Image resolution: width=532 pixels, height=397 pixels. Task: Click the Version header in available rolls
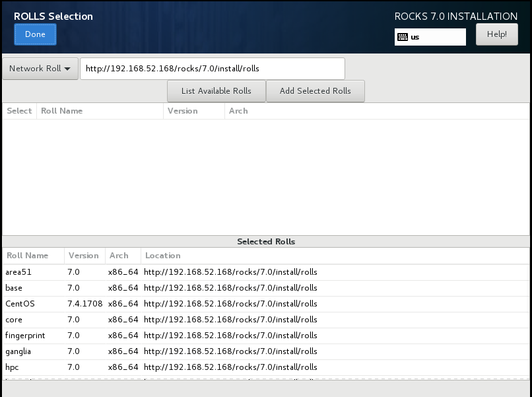coord(194,111)
